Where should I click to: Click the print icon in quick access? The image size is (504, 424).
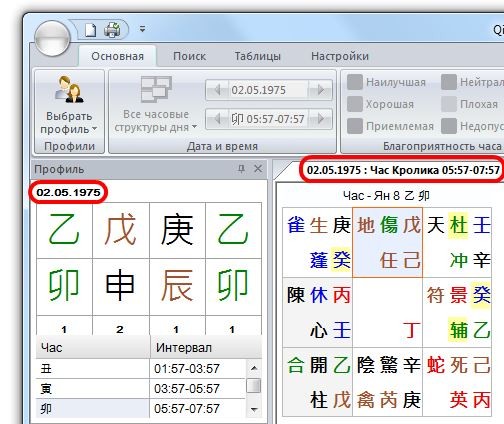tap(112, 30)
